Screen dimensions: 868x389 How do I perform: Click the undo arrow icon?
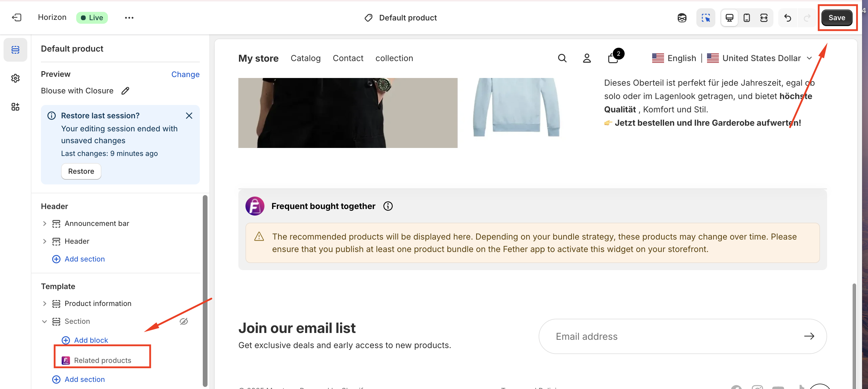pos(787,17)
